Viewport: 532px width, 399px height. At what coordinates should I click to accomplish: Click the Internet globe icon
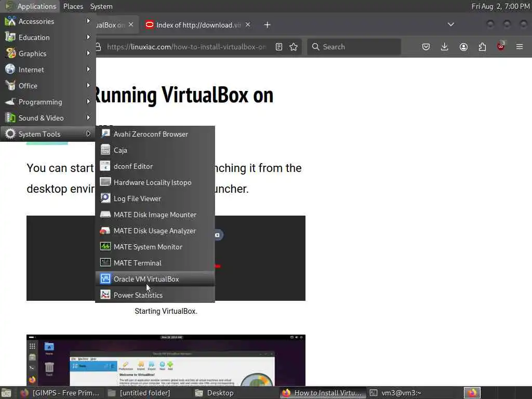tap(10, 69)
